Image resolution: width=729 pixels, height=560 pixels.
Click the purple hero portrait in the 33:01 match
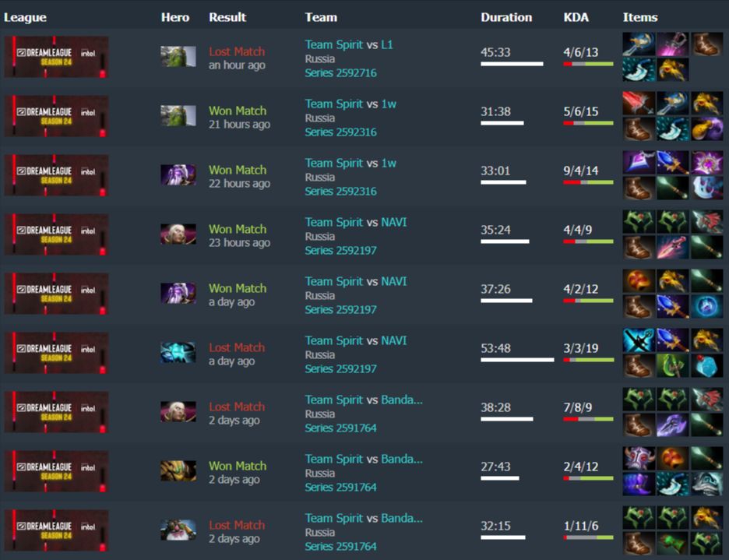coord(178,175)
